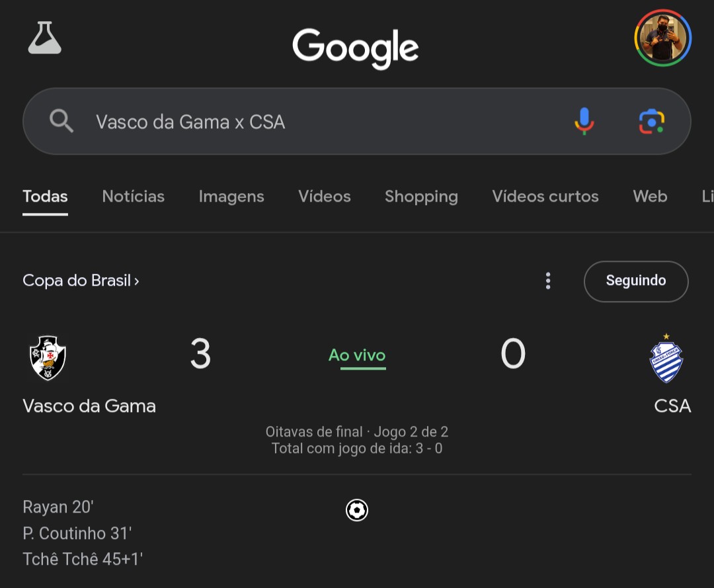
Task: Tap the magnifying glass search icon
Action: (61, 120)
